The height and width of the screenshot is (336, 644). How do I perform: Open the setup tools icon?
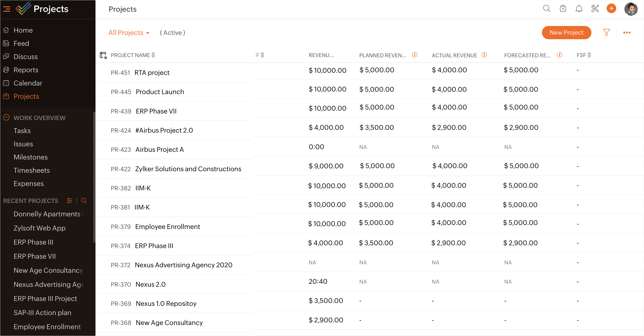(x=595, y=9)
